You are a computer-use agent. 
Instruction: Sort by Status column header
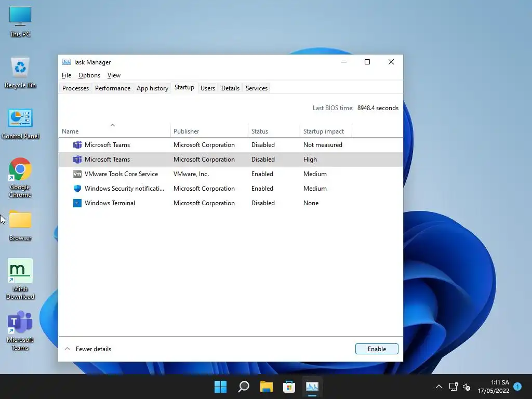pos(274,131)
